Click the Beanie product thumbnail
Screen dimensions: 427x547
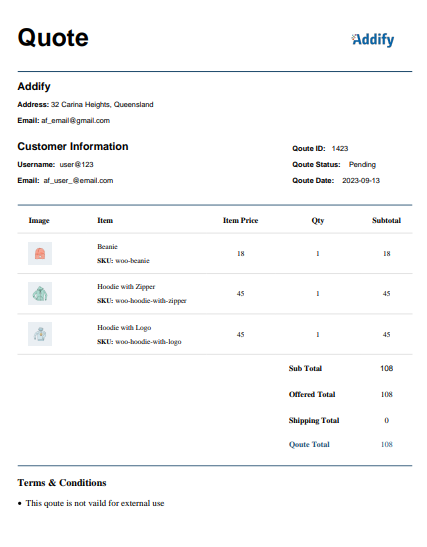click(40, 253)
